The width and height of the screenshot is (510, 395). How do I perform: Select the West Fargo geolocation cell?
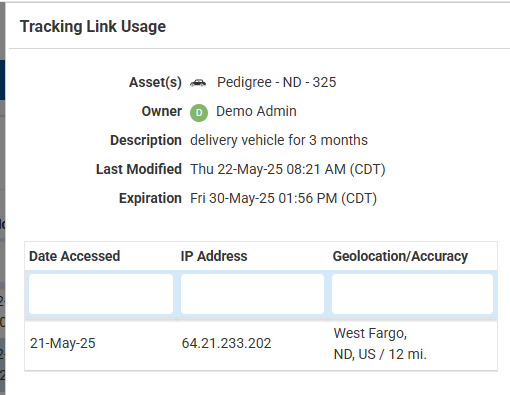click(380, 344)
